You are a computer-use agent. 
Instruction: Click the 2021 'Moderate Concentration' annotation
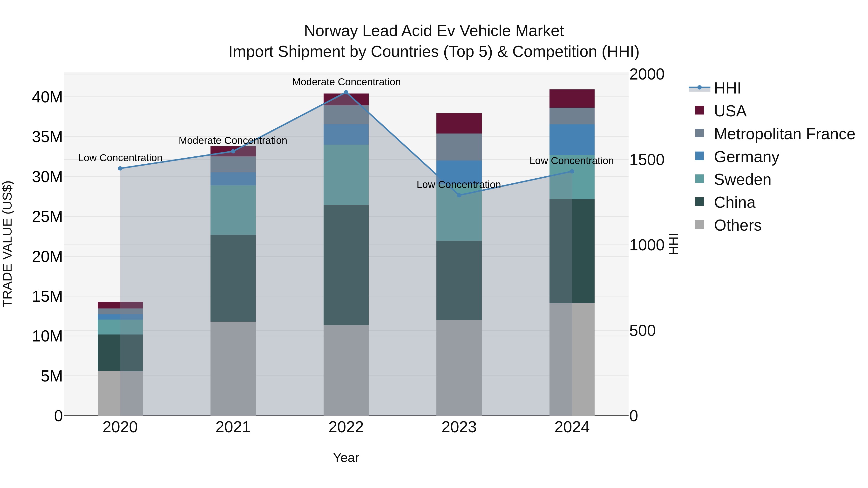coord(233,140)
